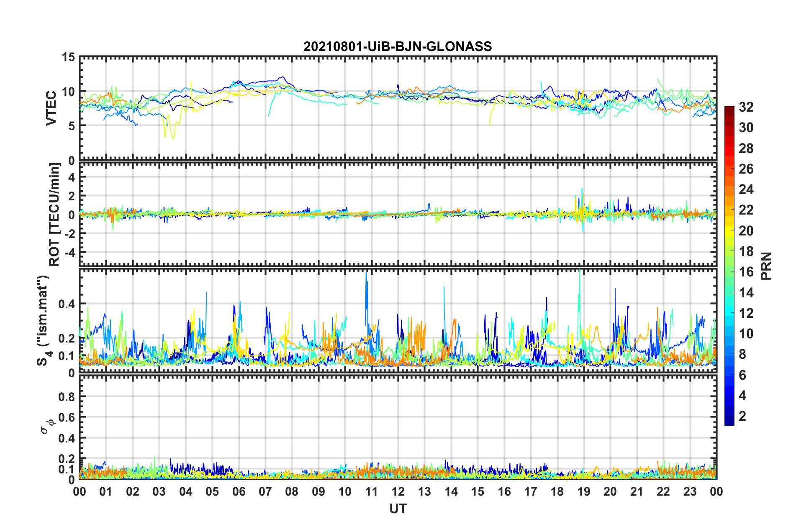
Task: Click colorbar tick label 24
Action: click(746, 189)
